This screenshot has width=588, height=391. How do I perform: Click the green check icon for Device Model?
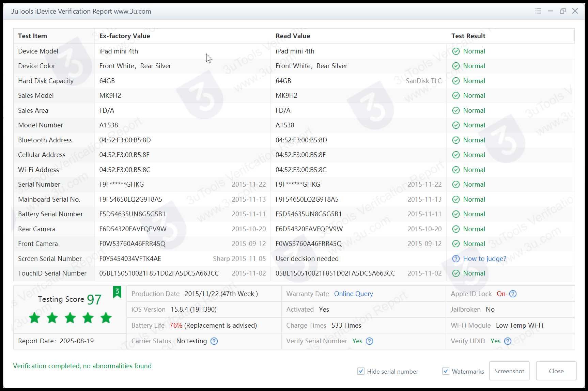456,51
